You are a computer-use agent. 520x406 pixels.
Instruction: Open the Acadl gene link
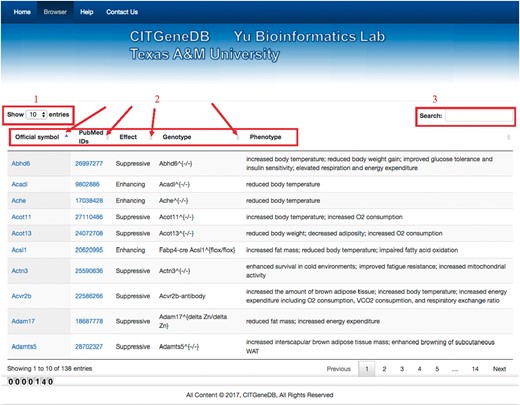pyautogui.click(x=19, y=184)
